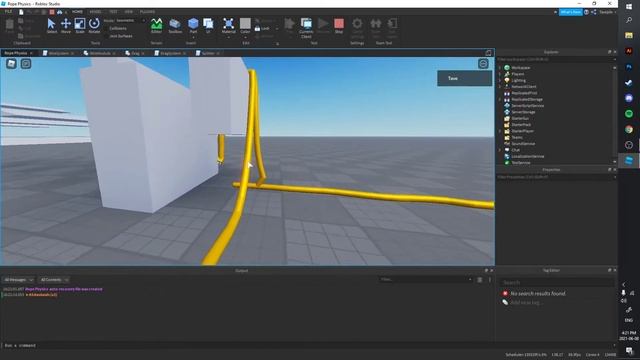Open the All Contexts dropdown in Output
Screen dimensions: 640x360
pyautogui.click(x=54, y=280)
